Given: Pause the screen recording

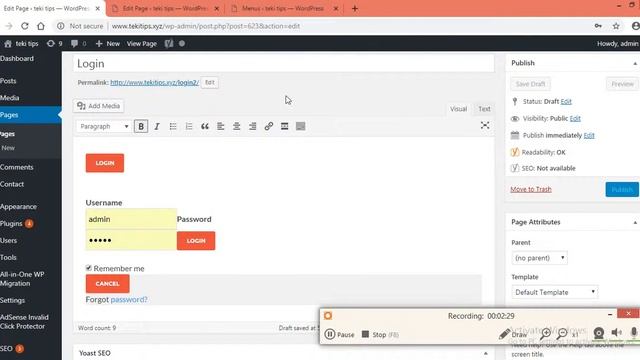Looking at the screenshot, I should coord(340,335).
